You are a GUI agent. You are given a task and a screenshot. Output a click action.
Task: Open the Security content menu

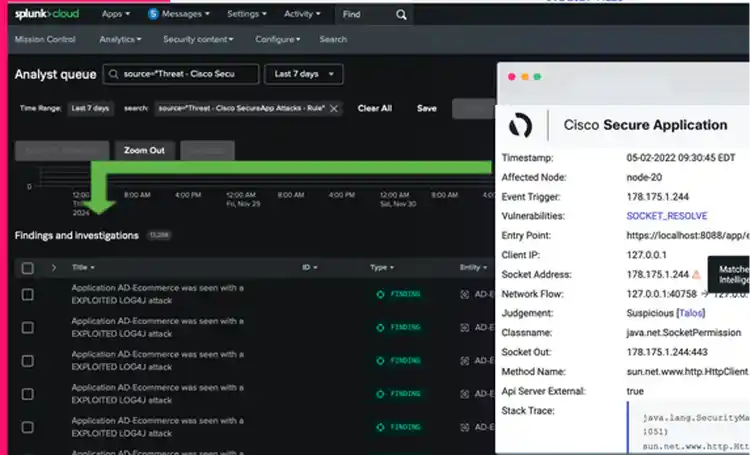(198, 39)
